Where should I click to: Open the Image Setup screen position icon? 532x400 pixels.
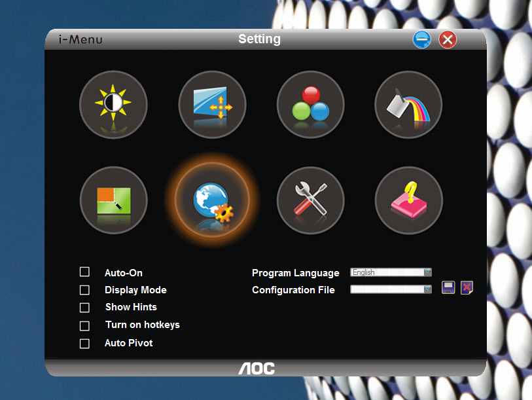pyautogui.click(x=213, y=105)
